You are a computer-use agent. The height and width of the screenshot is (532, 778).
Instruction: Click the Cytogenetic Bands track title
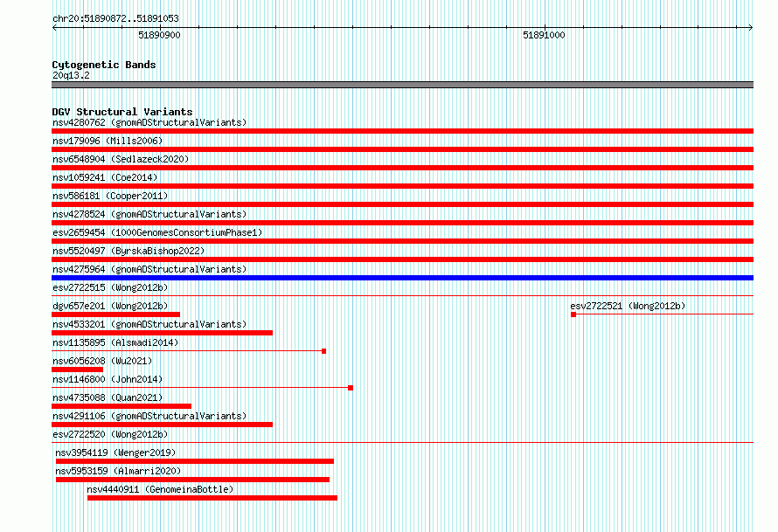104,65
